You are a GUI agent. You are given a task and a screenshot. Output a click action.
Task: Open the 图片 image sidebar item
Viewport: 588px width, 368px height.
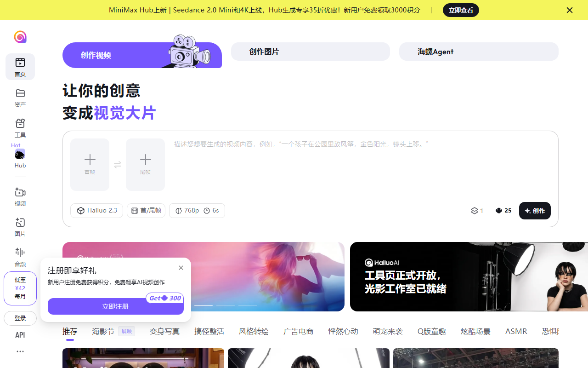tap(20, 227)
